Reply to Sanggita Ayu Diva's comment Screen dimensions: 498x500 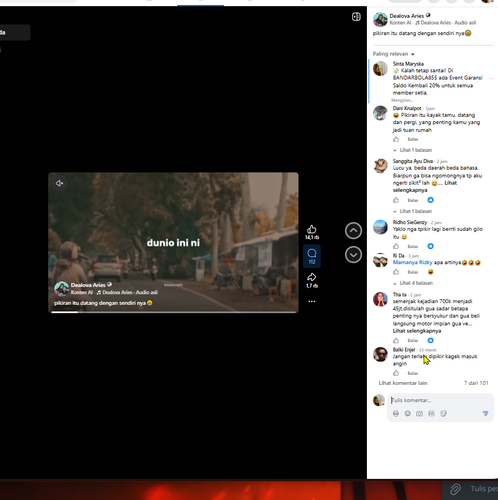tap(413, 200)
